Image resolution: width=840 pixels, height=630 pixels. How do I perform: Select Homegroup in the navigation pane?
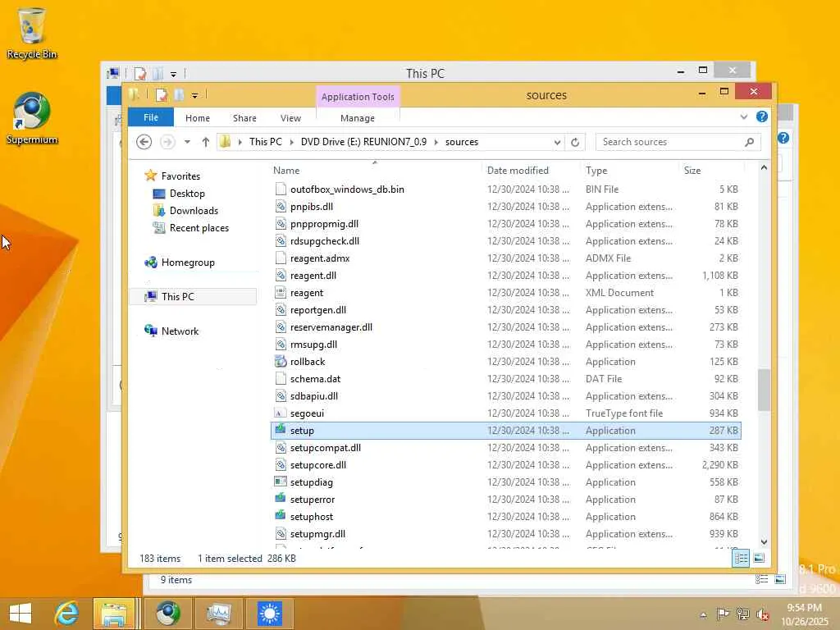[x=188, y=262]
